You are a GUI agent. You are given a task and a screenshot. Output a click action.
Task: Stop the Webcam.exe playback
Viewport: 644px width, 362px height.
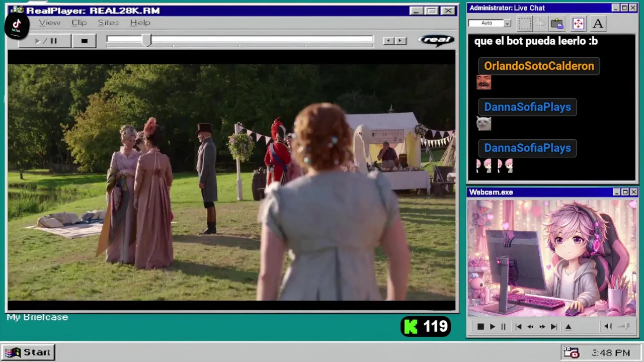click(x=480, y=327)
